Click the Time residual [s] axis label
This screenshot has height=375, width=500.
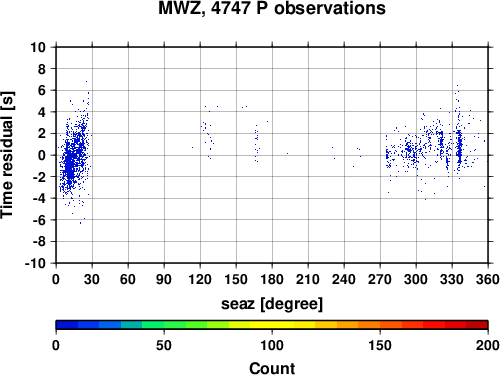click(x=7, y=155)
